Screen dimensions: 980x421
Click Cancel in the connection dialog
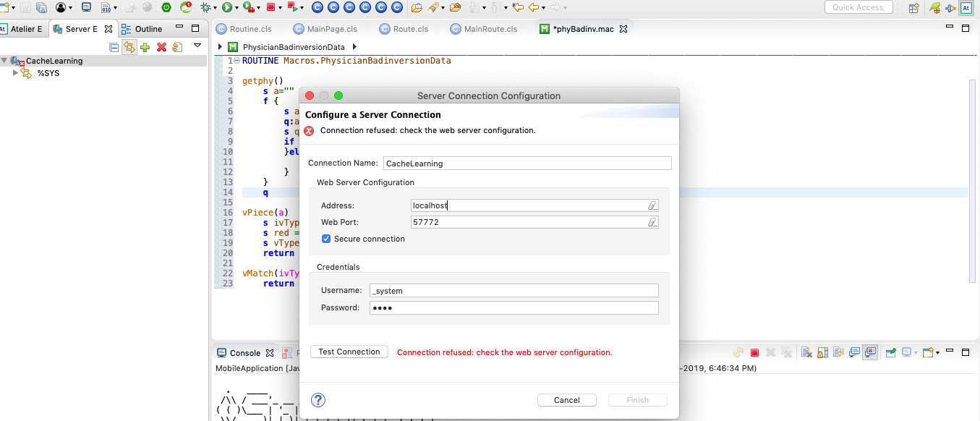coord(566,400)
